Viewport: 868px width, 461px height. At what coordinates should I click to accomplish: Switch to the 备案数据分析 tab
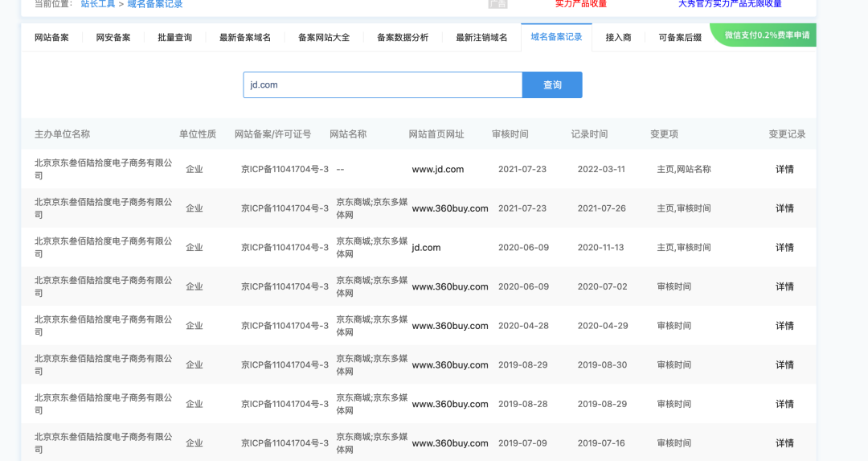coord(403,38)
